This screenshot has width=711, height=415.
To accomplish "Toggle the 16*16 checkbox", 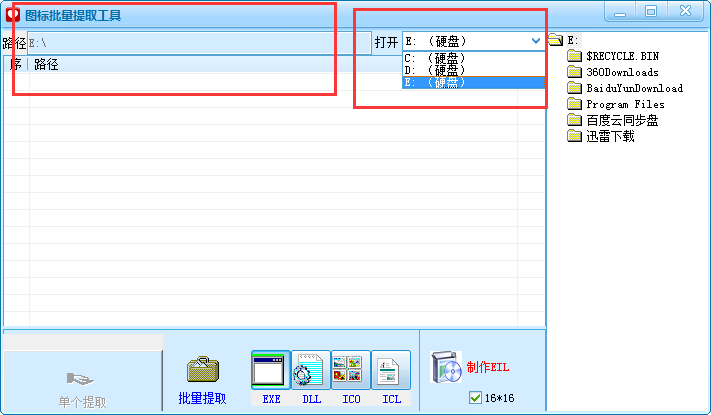I will 475,399.
